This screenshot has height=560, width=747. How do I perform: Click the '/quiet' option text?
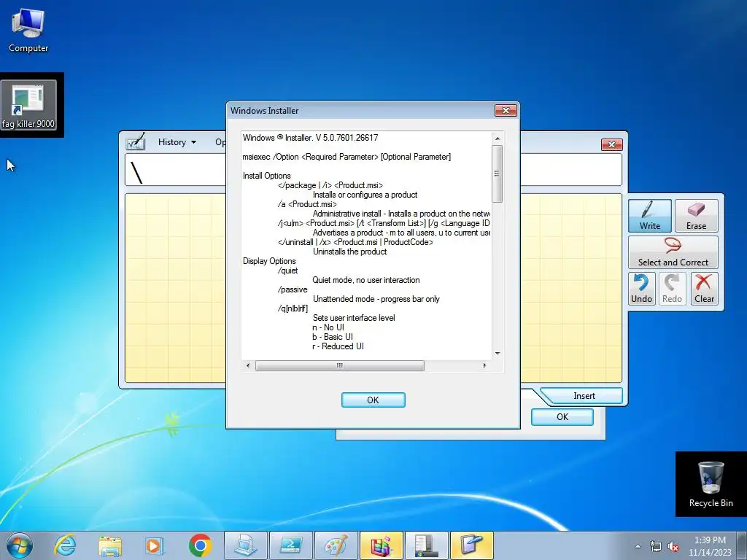click(287, 271)
